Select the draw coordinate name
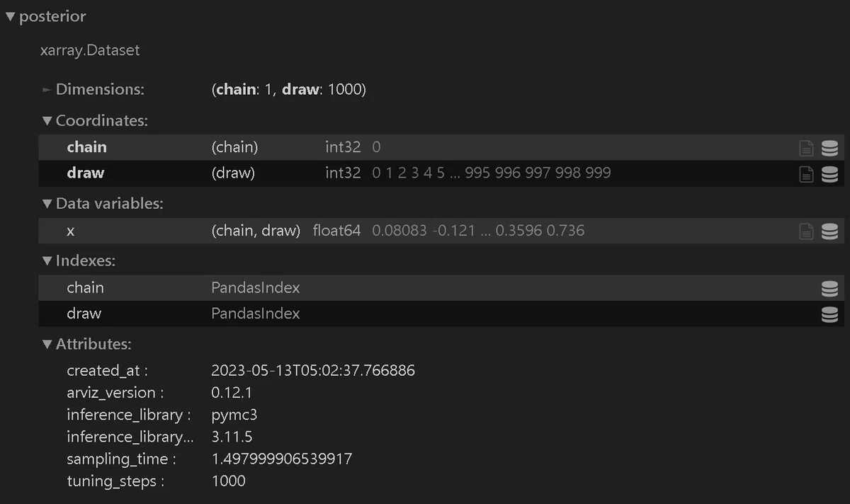The image size is (850, 504). click(x=85, y=173)
